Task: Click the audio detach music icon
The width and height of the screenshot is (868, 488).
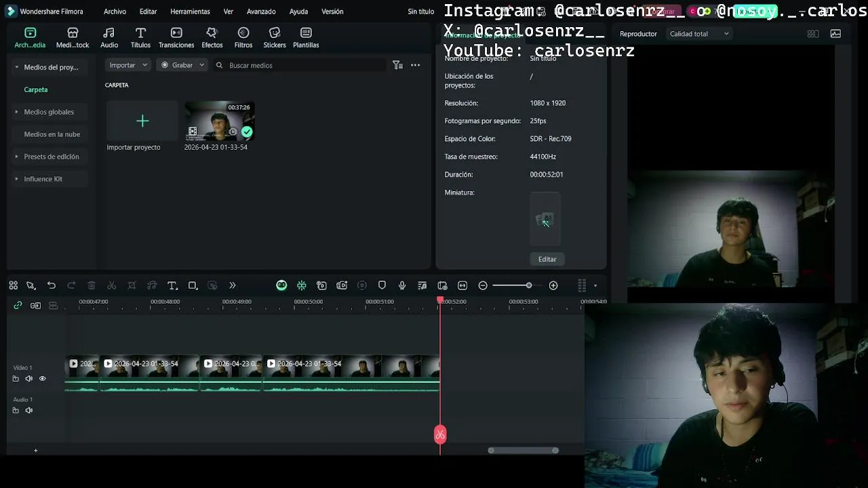Action: [x=152, y=286]
